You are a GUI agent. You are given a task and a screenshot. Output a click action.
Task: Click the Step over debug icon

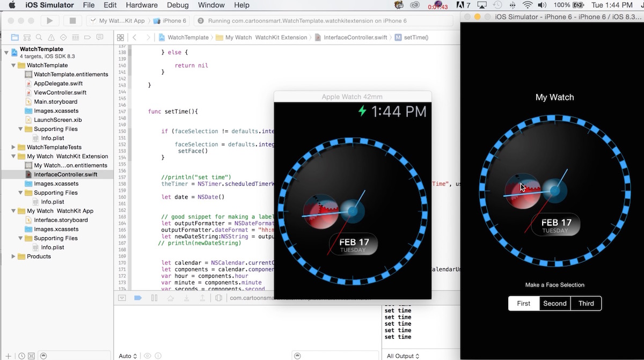click(171, 298)
